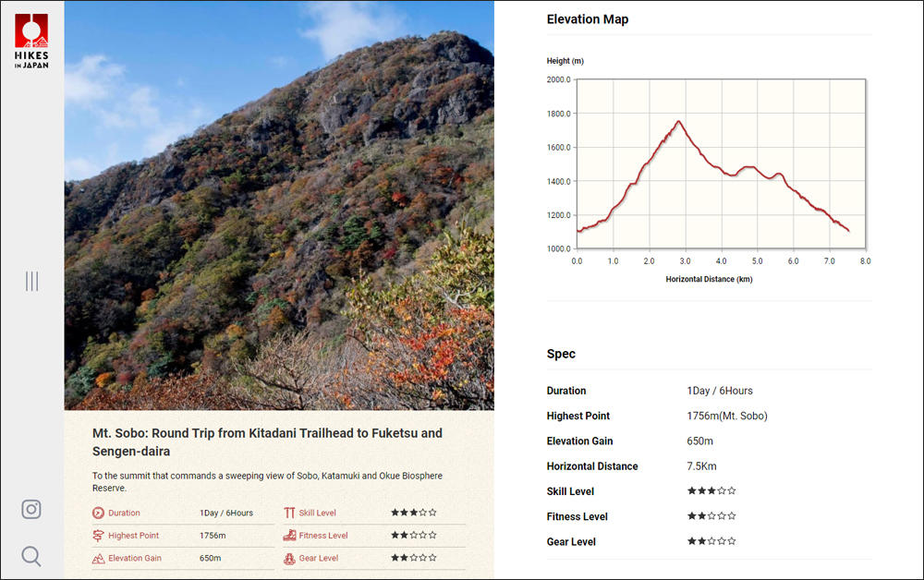Click the Hikes in Japan logo
This screenshot has width=924, height=580.
point(31,41)
